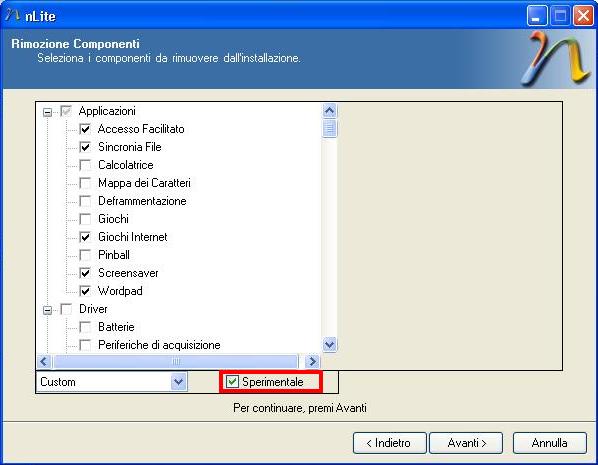Disable the Sperimentale checkbox

232,381
